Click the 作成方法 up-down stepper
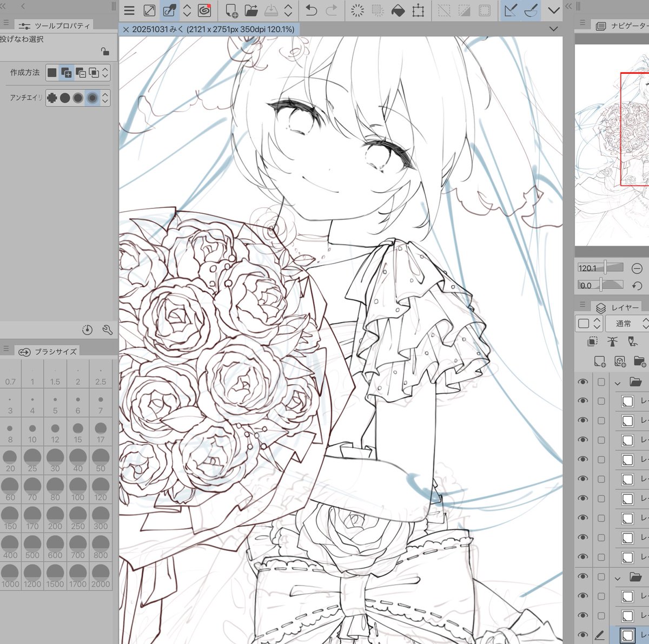Viewport: 649px width, 644px height. click(x=105, y=72)
